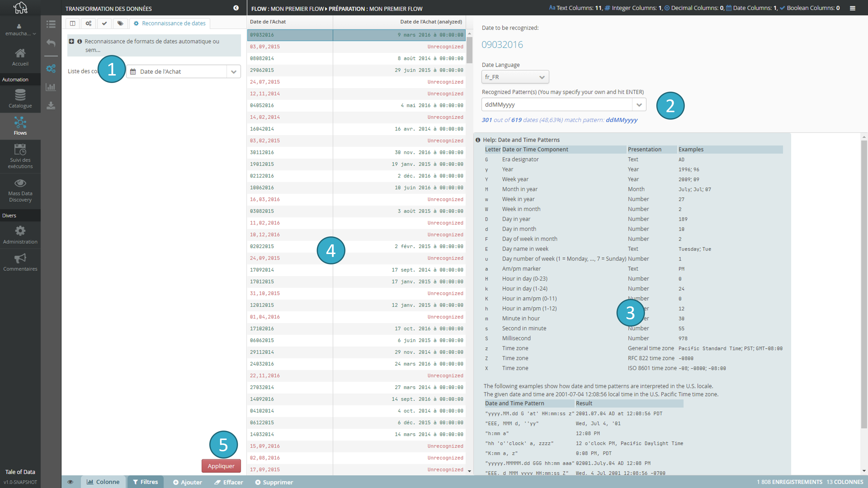
Task: Click the date list scroll down arrow
Action: tap(469, 471)
